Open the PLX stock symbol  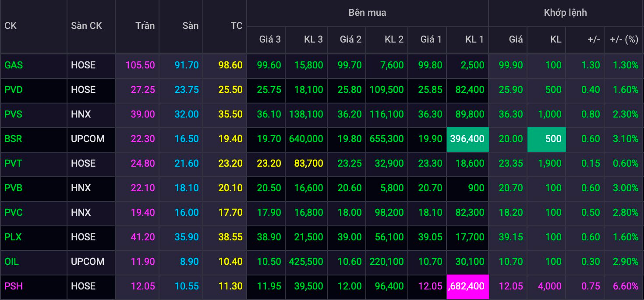[13, 237]
